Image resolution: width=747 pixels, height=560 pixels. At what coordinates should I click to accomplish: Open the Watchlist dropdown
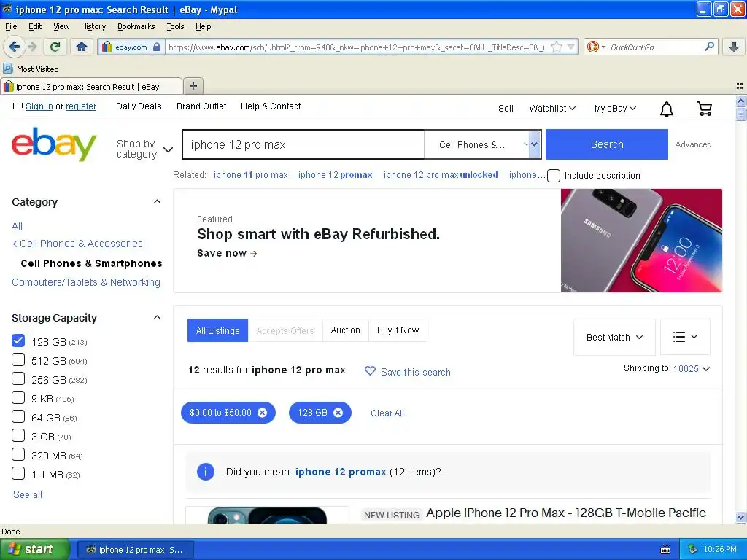(552, 109)
